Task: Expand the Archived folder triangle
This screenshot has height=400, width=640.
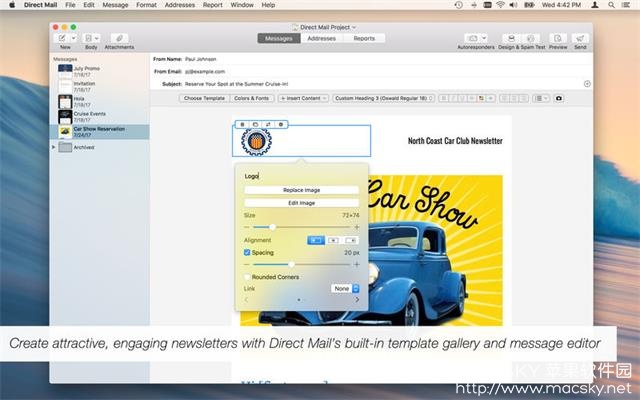Action: click(53, 147)
